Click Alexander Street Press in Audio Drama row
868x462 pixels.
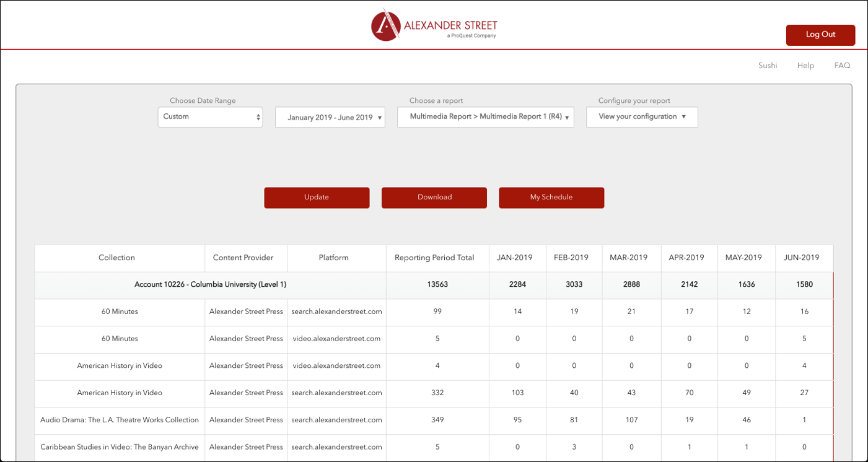(x=246, y=420)
